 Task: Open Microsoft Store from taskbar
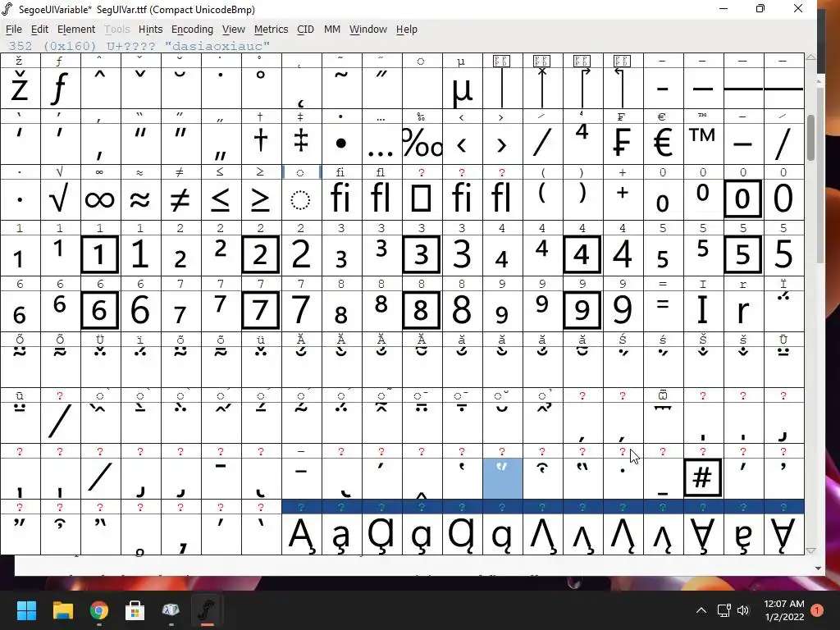point(135,610)
